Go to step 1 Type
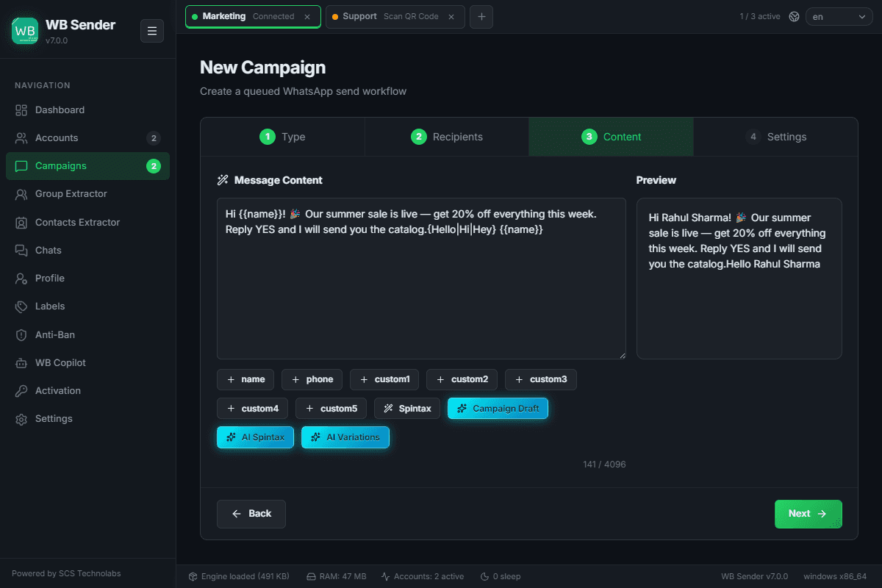 [x=282, y=137]
